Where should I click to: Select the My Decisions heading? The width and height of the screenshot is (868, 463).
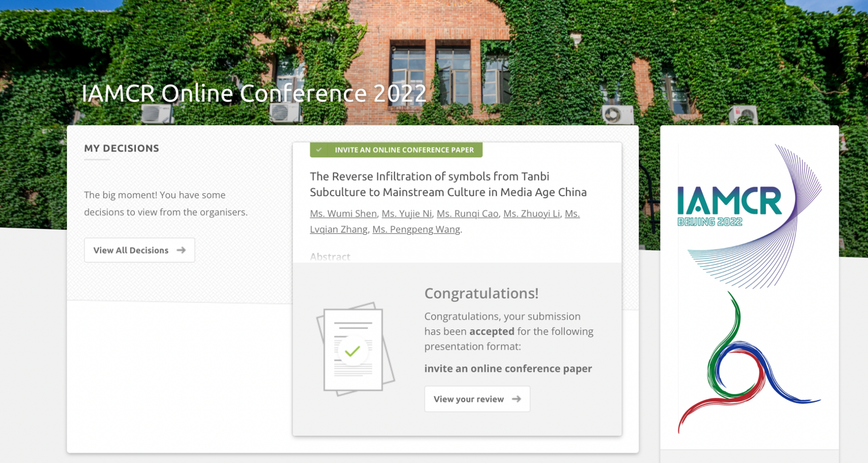pyautogui.click(x=121, y=148)
